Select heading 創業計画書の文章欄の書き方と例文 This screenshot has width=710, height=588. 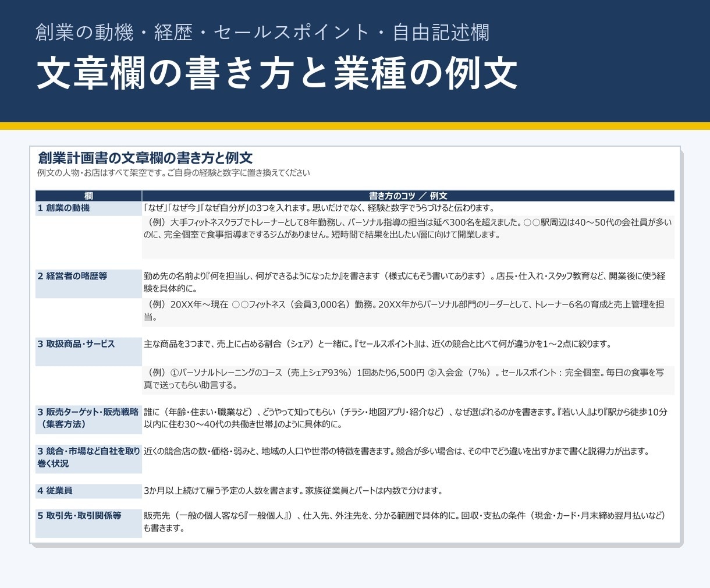pyautogui.click(x=145, y=158)
